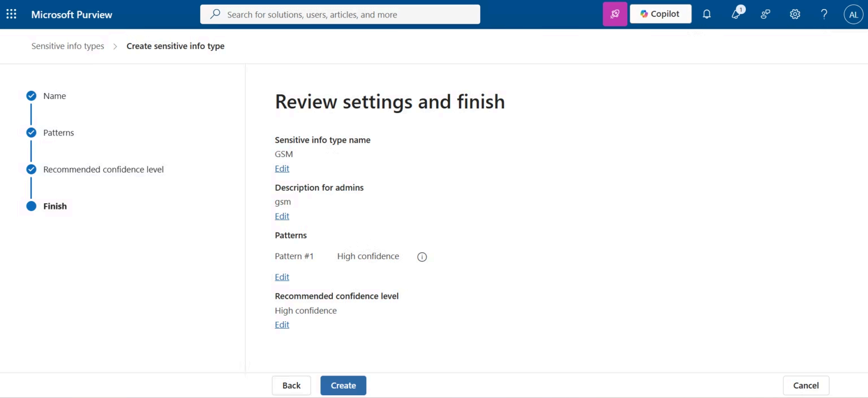Open the notifications bell icon
Image resolution: width=868 pixels, height=398 pixels.
[x=706, y=14]
